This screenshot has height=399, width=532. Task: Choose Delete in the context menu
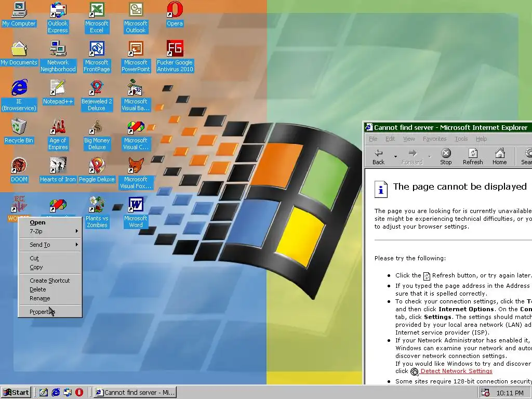pyautogui.click(x=50, y=289)
